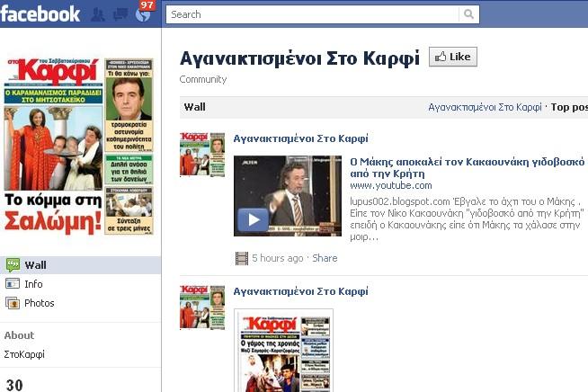
Task: Click the Info card sidebar icon
Action: [x=13, y=284]
